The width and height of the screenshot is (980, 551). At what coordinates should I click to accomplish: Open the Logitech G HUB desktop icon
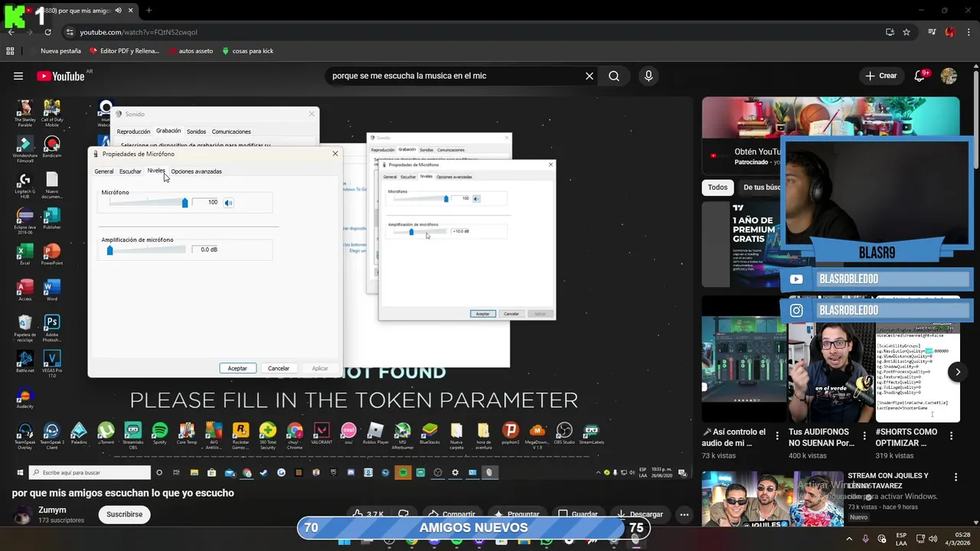[x=24, y=184]
